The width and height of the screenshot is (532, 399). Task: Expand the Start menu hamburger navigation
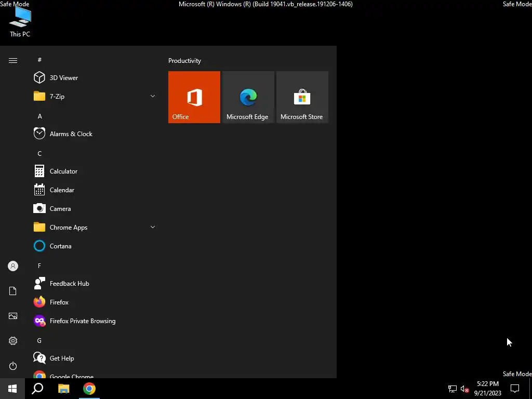13,60
